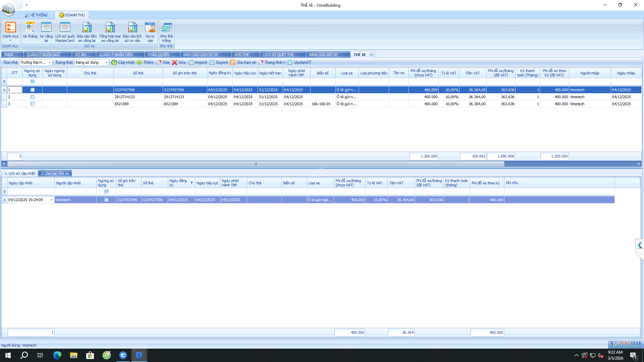Expand the Tòa nhà dropdown
This screenshot has width=644, height=362.
tap(50, 62)
